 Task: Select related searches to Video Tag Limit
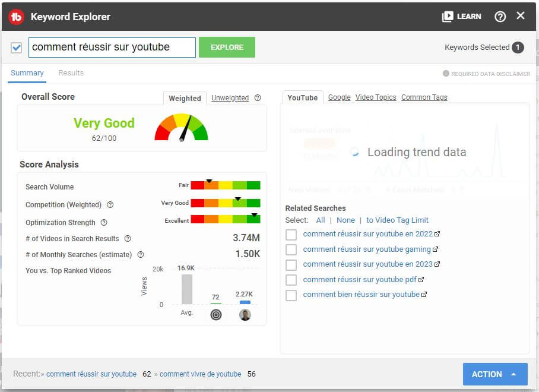(397, 220)
